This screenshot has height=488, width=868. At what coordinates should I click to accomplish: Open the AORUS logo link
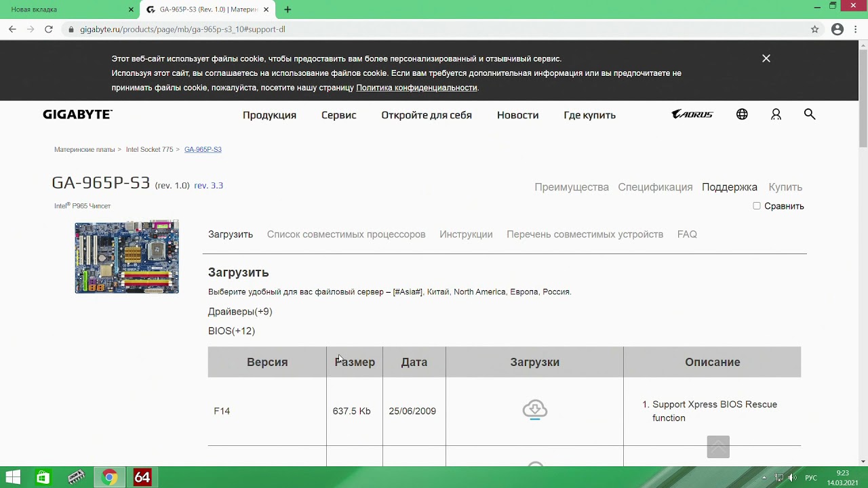[x=692, y=115]
